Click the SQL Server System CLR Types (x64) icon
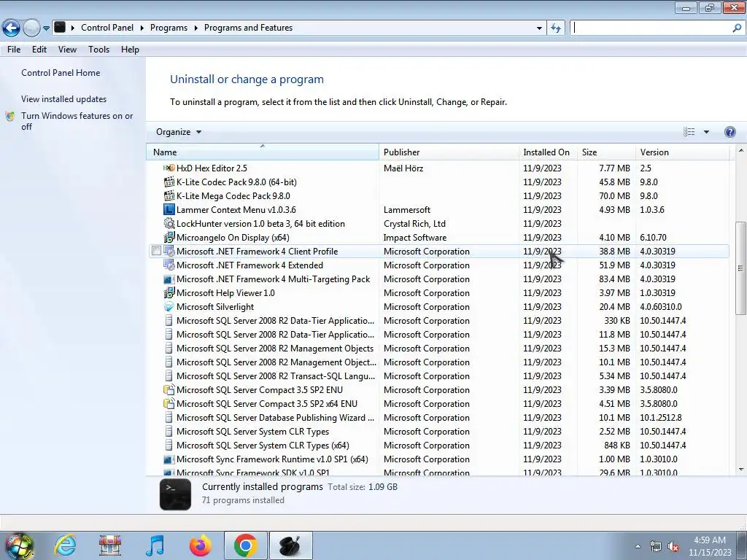This screenshot has width=747, height=560. point(169,446)
